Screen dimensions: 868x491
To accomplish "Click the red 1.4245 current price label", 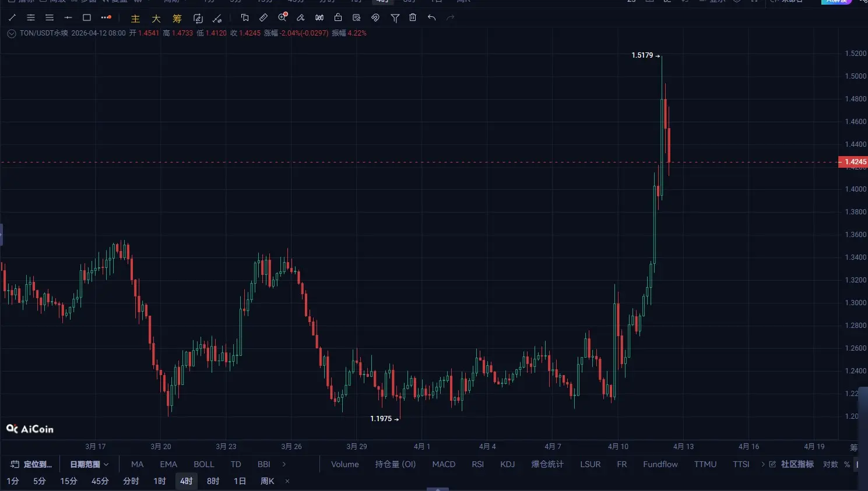I will coord(853,162).
